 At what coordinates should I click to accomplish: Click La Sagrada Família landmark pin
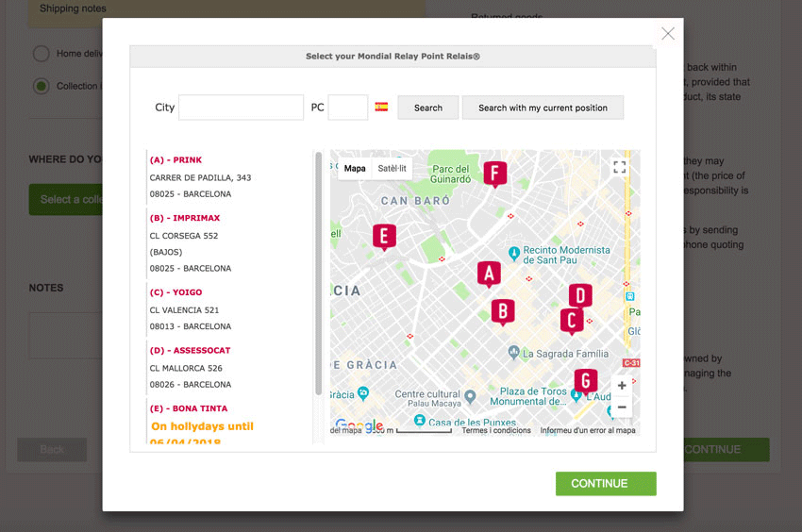pos(514,352)
